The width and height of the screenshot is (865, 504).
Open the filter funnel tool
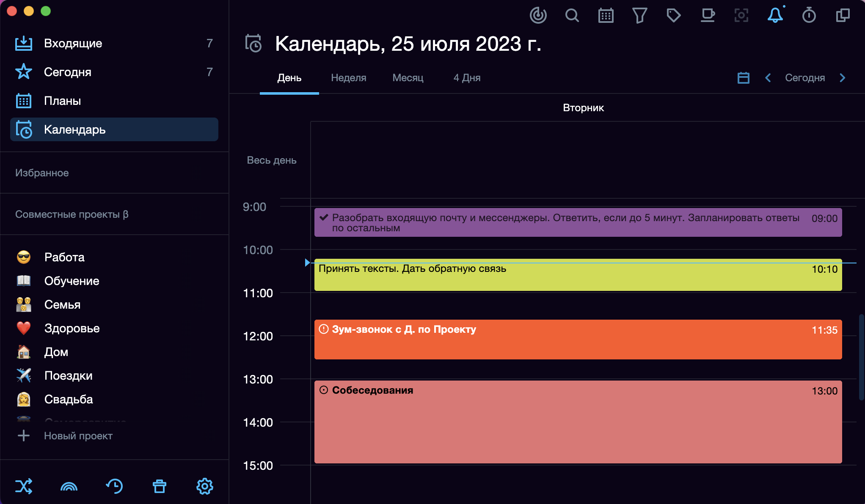[x=639, y=16]
